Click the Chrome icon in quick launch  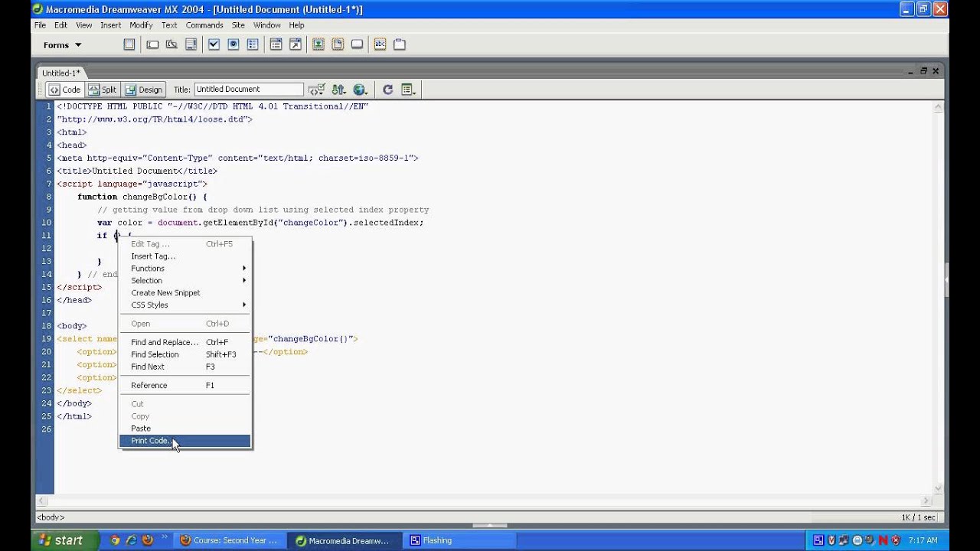coord(115,540)
